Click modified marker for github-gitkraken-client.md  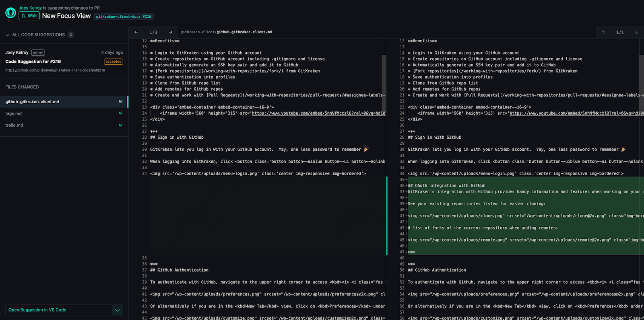(120, 102)
